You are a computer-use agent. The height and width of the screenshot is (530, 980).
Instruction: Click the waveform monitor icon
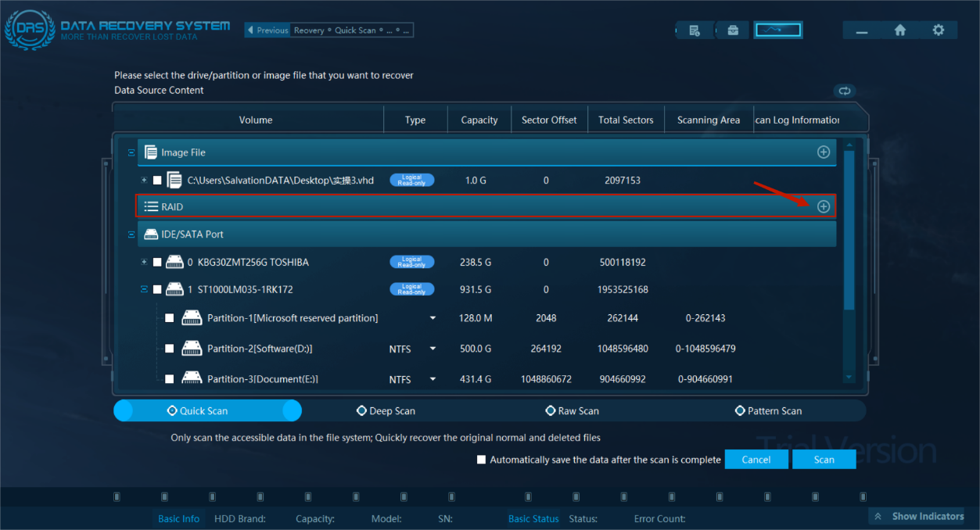(x=777, y=30)
